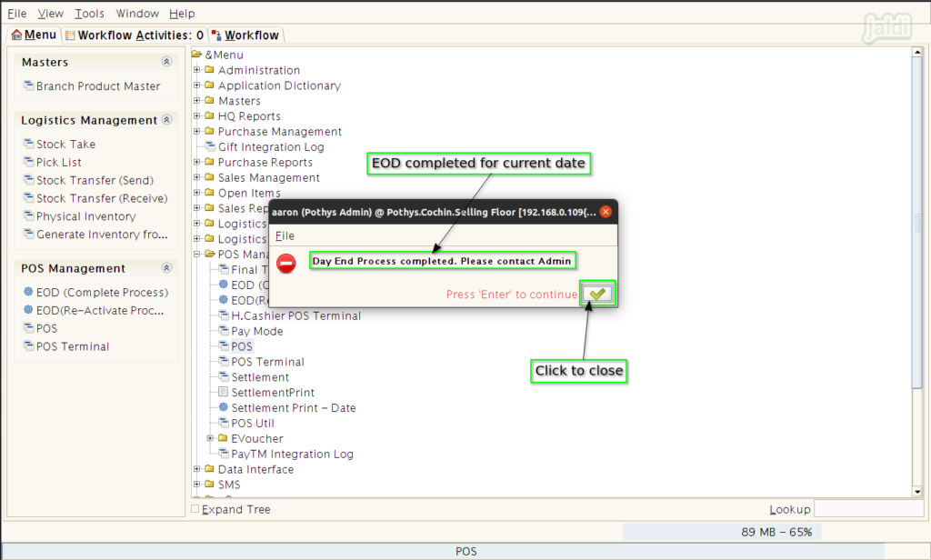The height and width of the screenshot is (560, 931).
Task: Click the red error icon in dialog
Action: pos(286,263)
